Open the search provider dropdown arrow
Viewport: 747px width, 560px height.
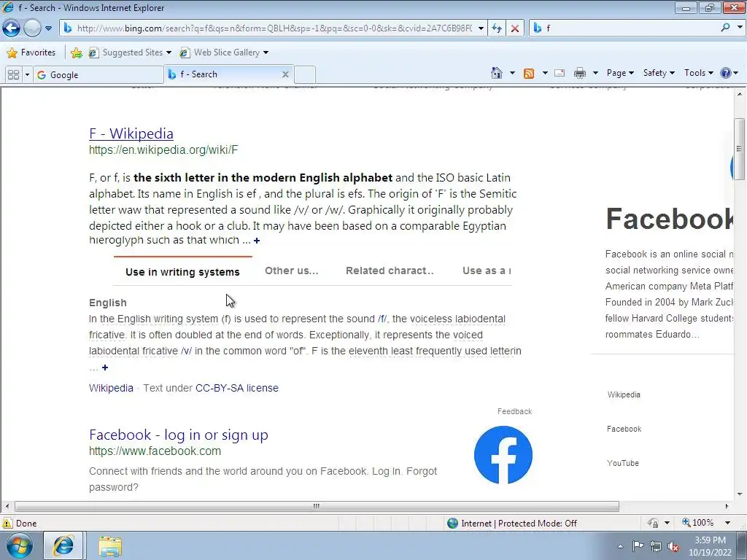[x=740, y=28]
